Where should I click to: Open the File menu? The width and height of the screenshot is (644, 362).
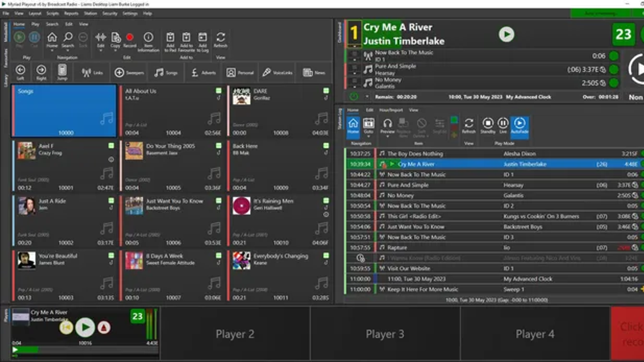point(6,13)
